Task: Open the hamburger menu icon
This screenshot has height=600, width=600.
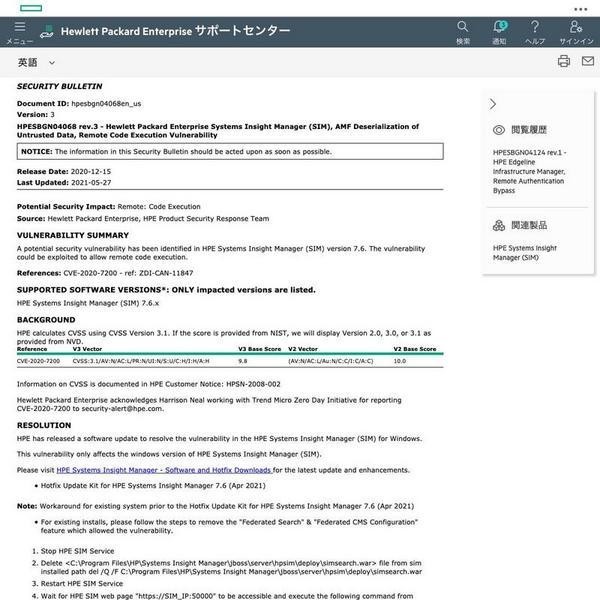Action: click(20, 26)
